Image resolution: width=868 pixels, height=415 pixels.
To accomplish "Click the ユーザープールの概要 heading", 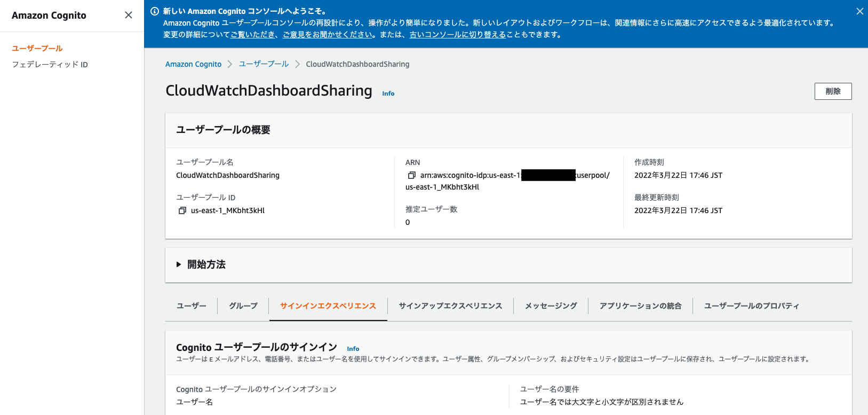I will 223,130.
